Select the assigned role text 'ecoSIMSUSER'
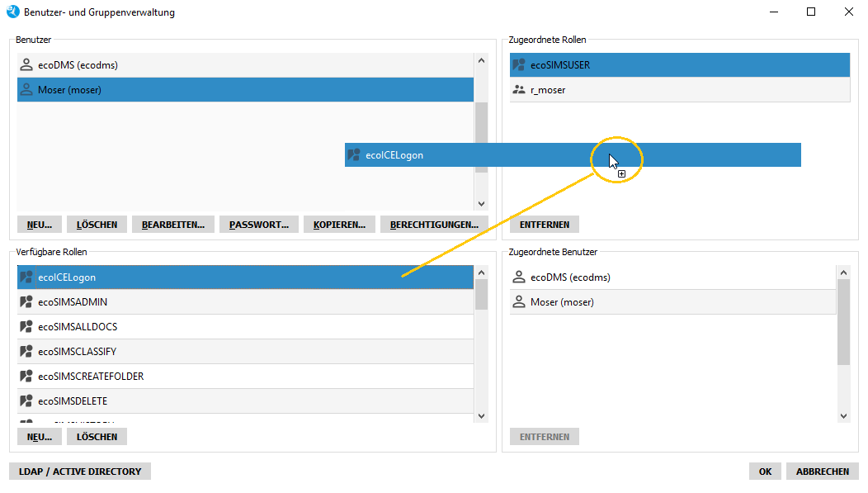The height and width of the screenshot is (493, 868). pyautogui.click(x=560, y=65)
